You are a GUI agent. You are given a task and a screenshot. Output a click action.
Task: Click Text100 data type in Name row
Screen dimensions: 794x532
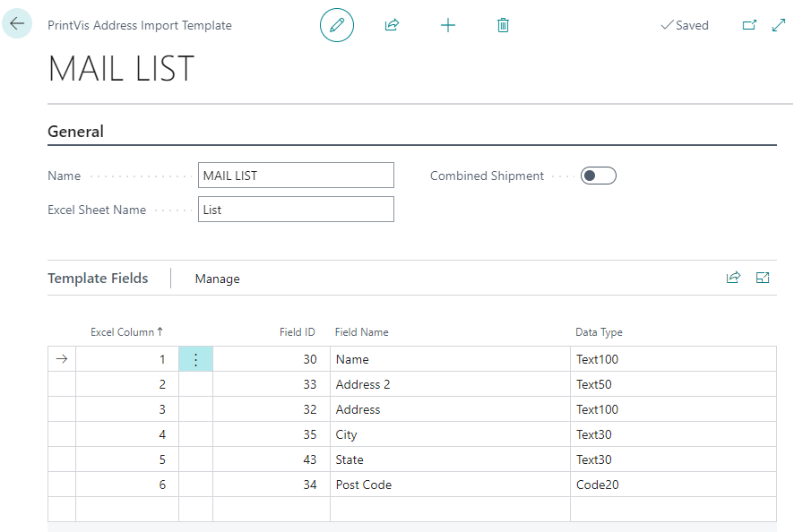click(x=674, y=359)
